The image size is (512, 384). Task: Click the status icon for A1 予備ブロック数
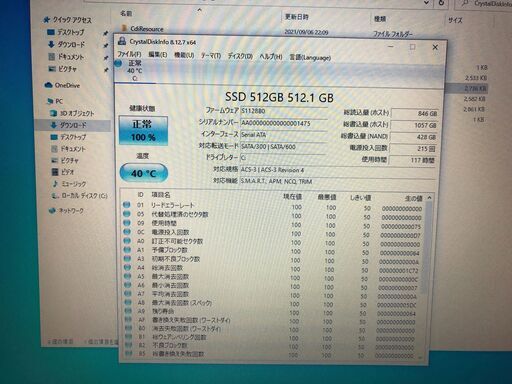[127, 250]
